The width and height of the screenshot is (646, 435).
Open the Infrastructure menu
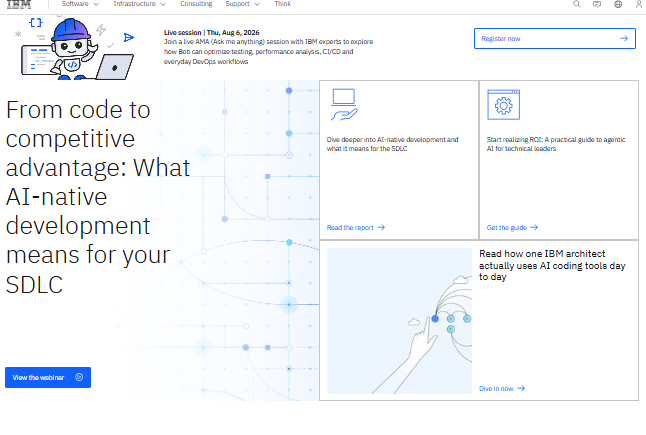pyautogui.click(x=140, y=4)
